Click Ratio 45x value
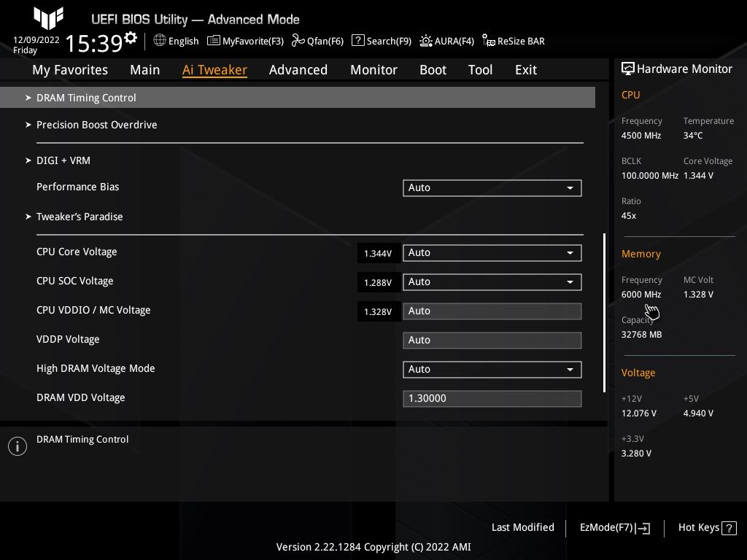This screenshot has width=747, height=560. [628, 216]
